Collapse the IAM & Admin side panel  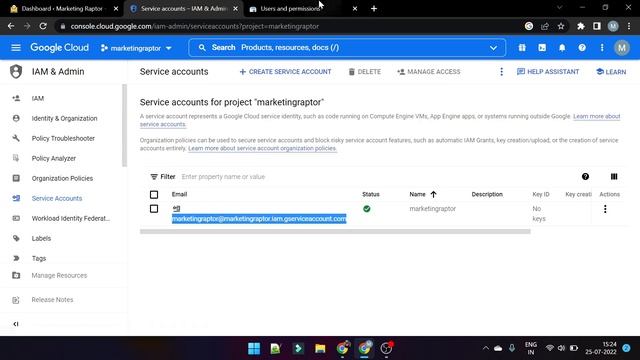click(x=16, y=324)
